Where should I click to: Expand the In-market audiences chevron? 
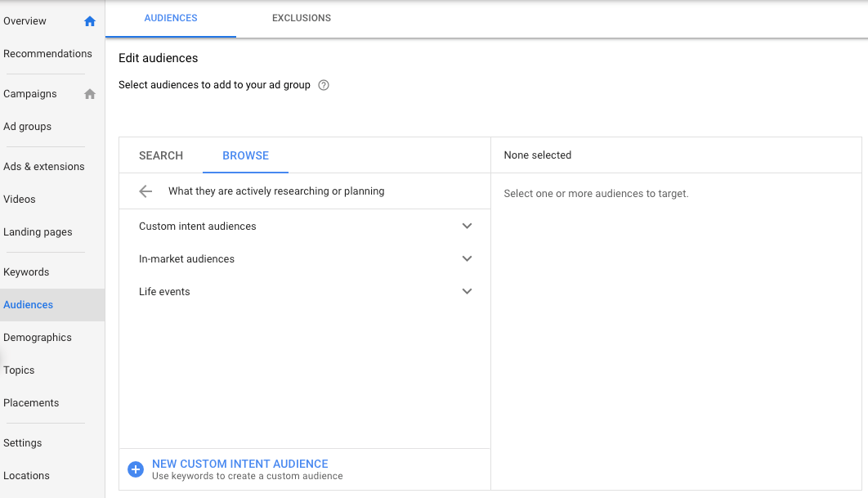click(467, 259)
